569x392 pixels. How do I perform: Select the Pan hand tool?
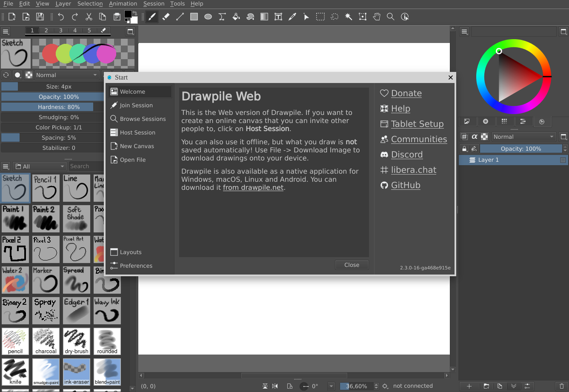tap(377, 17)
